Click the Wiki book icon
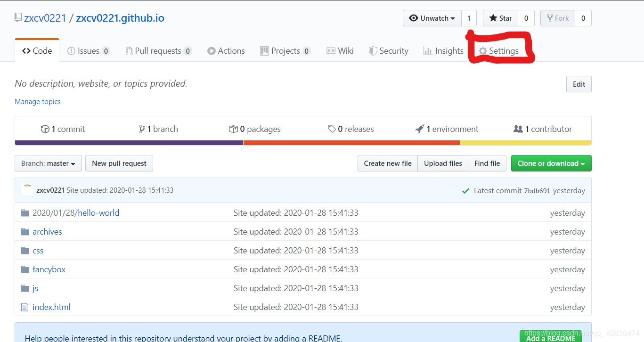 tap(331, 51)
